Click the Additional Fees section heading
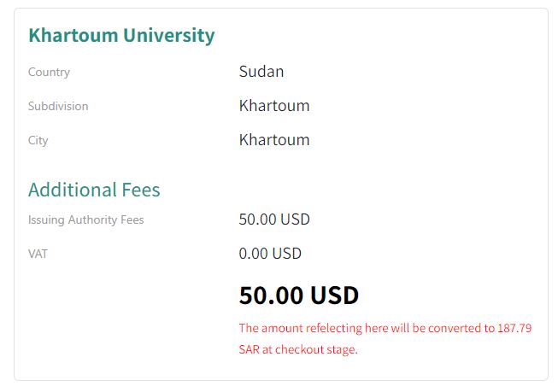 point(94,189)
